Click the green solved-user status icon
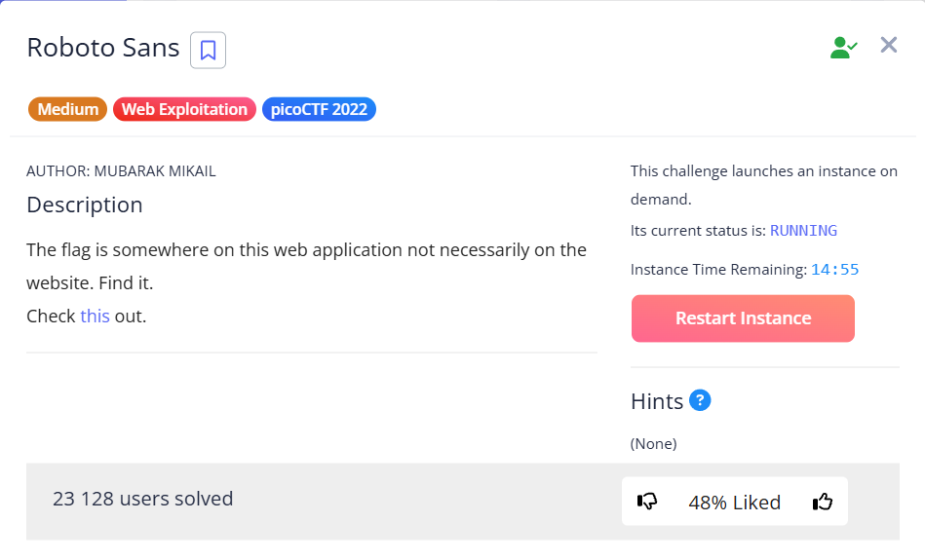Viewport: 925px width, 560px height. (843, 47)
